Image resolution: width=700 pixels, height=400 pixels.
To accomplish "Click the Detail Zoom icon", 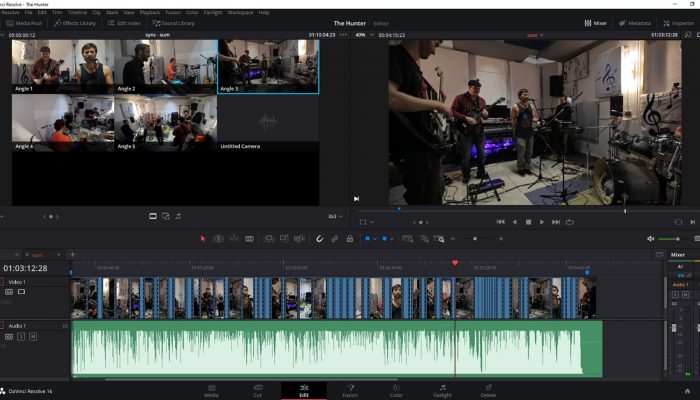I will (x=424, y=239).
